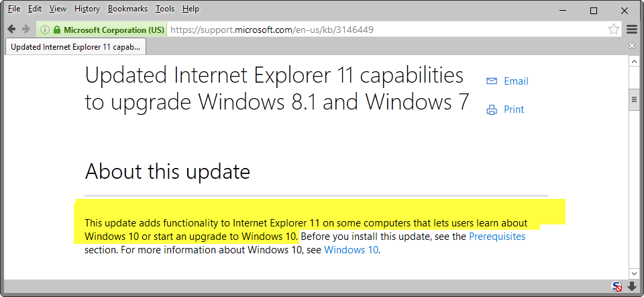The height and width of the screenshot is (297, 644).
Task: Click the browser Back arrow button
Action: click(11, 30)
